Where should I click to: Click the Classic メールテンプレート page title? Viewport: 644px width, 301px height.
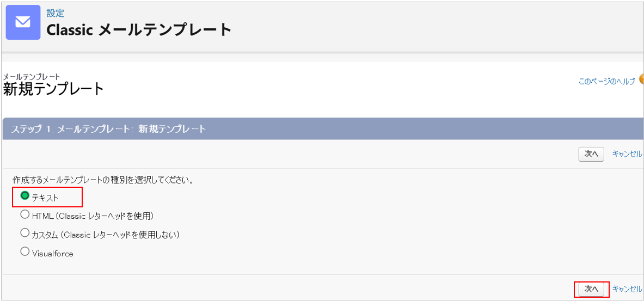click(x=139, y=29)
